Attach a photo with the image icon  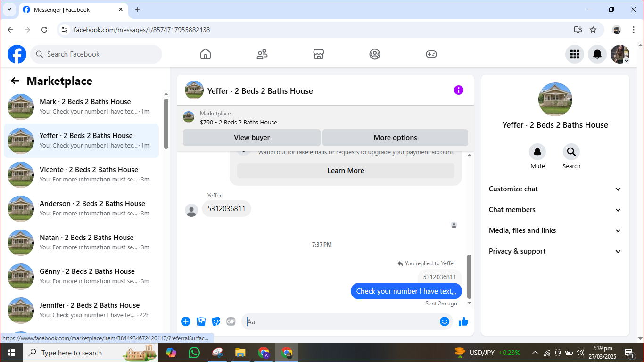201,321
